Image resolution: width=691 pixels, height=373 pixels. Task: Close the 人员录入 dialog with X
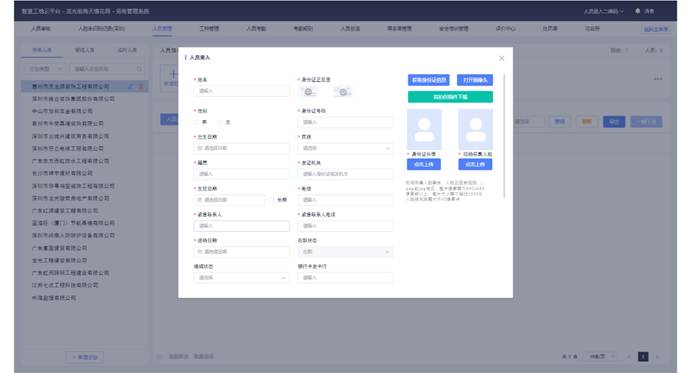pyautogui.click(x=501, y=58)
